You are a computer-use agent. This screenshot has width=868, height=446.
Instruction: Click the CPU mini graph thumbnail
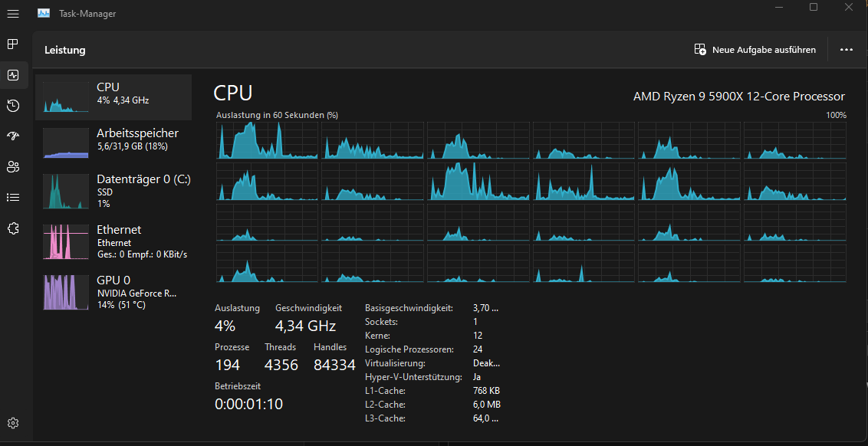click(x=66, y=97)
